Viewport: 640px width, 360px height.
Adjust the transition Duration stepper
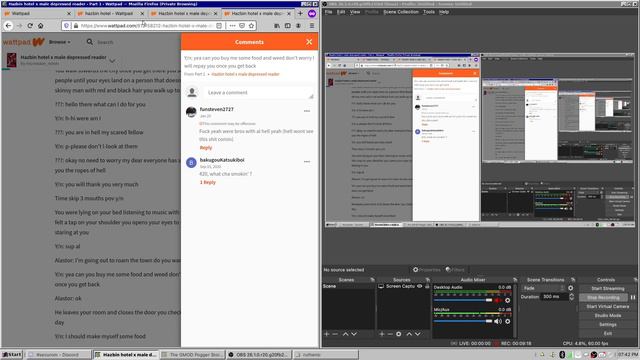click(571, 297)
